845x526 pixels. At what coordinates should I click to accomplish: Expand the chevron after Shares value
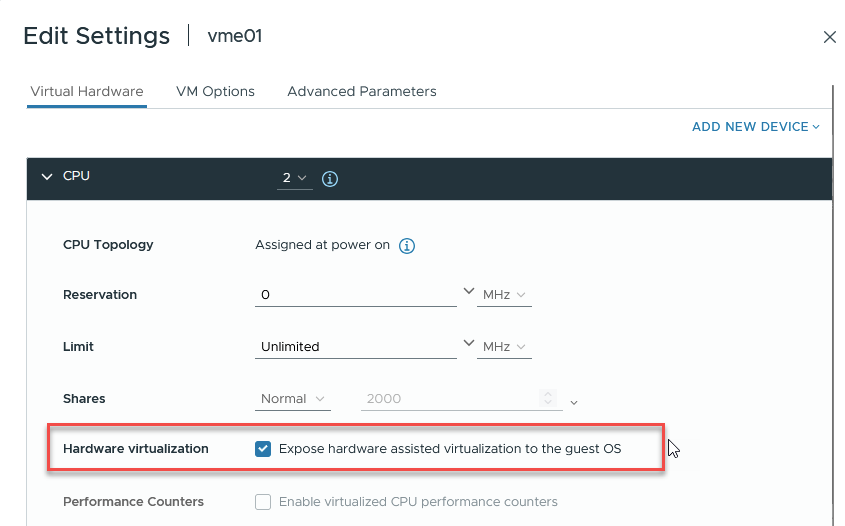[x=574, y=402]
